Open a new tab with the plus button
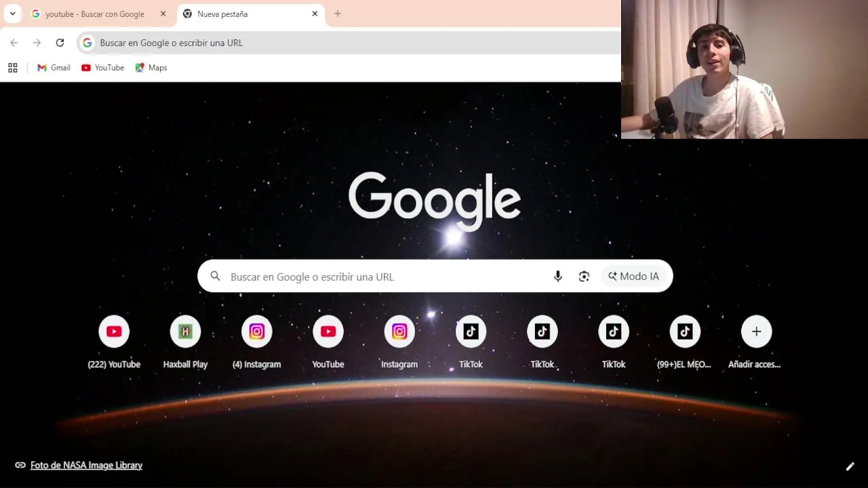The width and height of the screenshot is (868, 488). click(338, 14)
